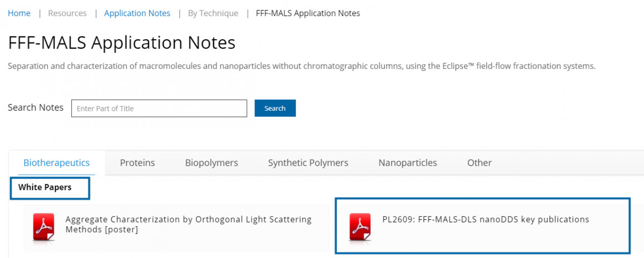Viewport: 644px width, 258px height.
Task: Show the Synthetic Polymers tab
Action: click(x=308, y=162)
